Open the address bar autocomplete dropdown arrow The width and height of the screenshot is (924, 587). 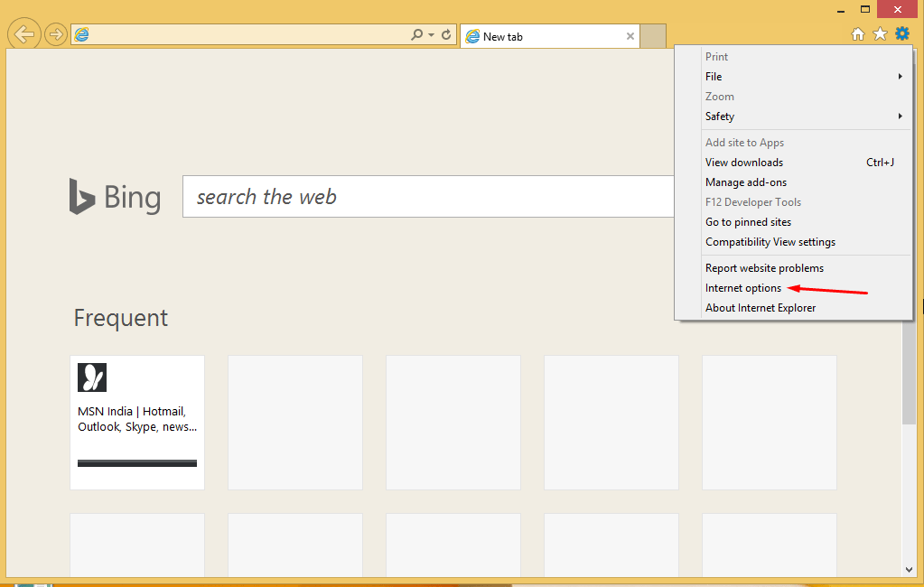click(432, 35)
